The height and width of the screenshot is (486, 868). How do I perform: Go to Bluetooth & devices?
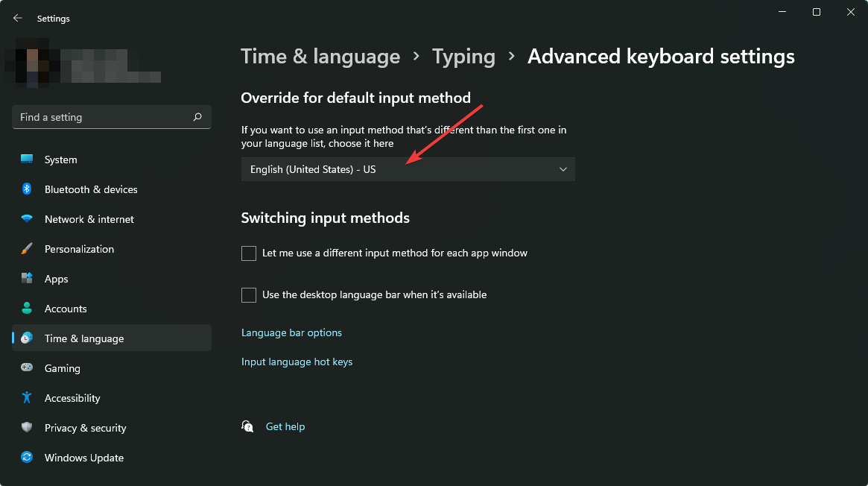point(111,189)
